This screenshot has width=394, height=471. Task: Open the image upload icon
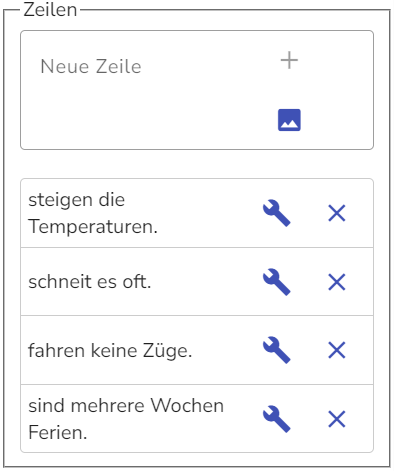pyautogui.click(x=289, y=120)
